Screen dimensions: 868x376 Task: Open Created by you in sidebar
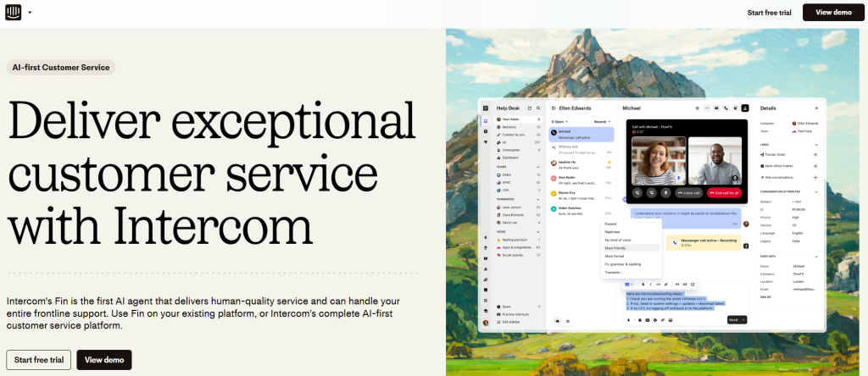[x=518, y=135]
